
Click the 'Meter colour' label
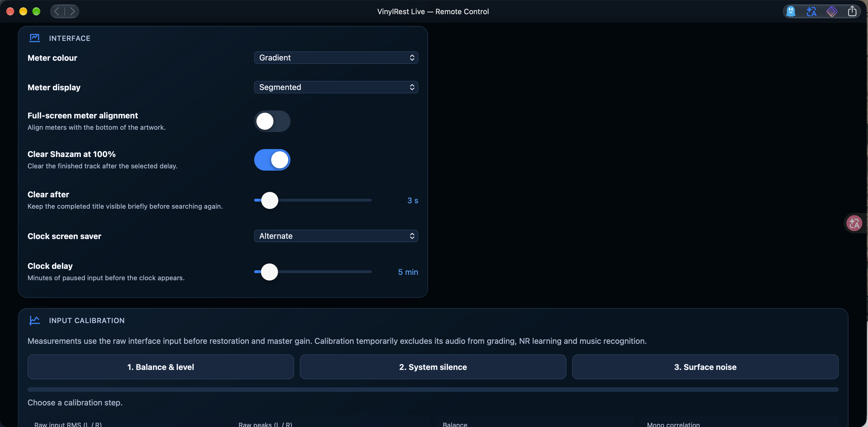click(52, 58)
